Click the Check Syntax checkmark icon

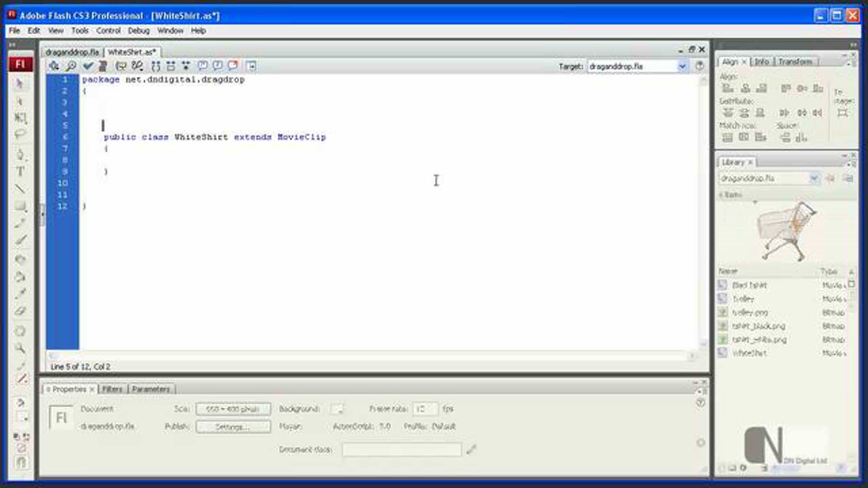coord(88,66)
